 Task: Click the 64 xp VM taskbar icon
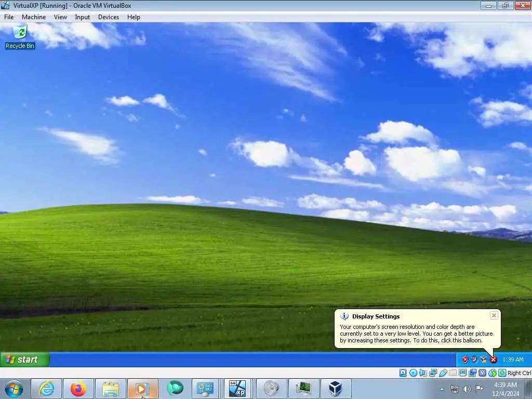237,389
